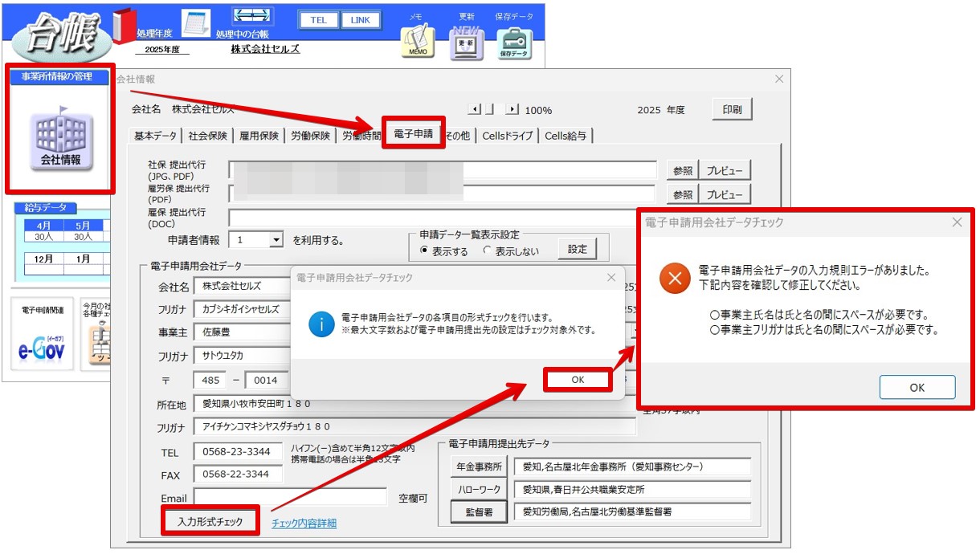Click the red error X icon
Screen dimensions: 980x554
point(675,278)
